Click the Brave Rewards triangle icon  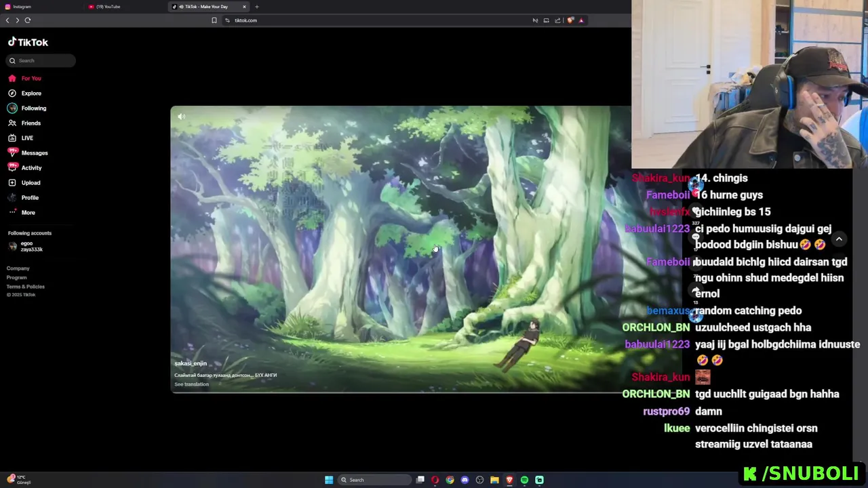click(x=581, y=20)
